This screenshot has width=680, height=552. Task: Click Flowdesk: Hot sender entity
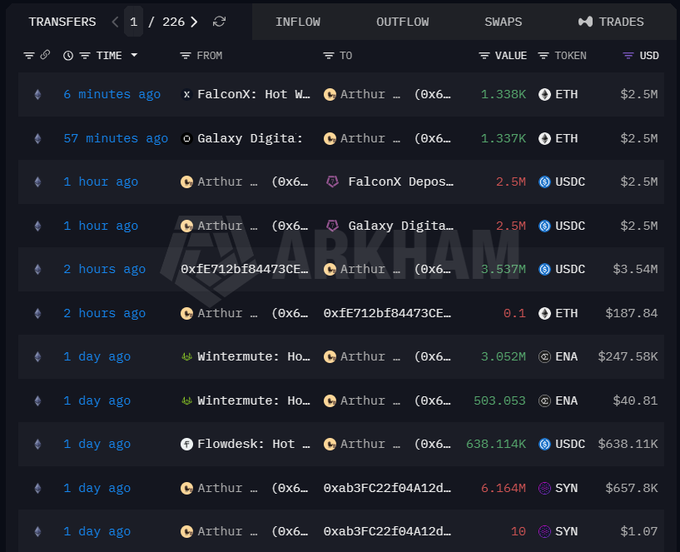[x=254, y=444]
